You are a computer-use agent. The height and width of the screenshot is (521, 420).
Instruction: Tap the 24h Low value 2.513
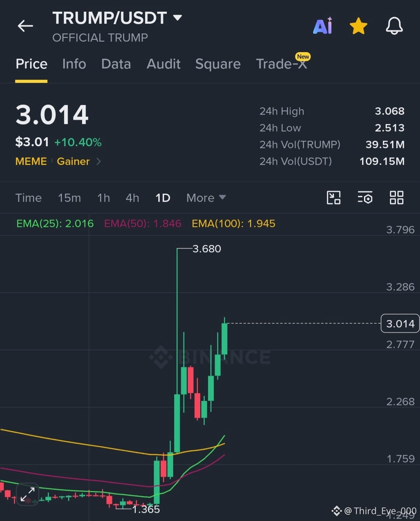(390, 128)
